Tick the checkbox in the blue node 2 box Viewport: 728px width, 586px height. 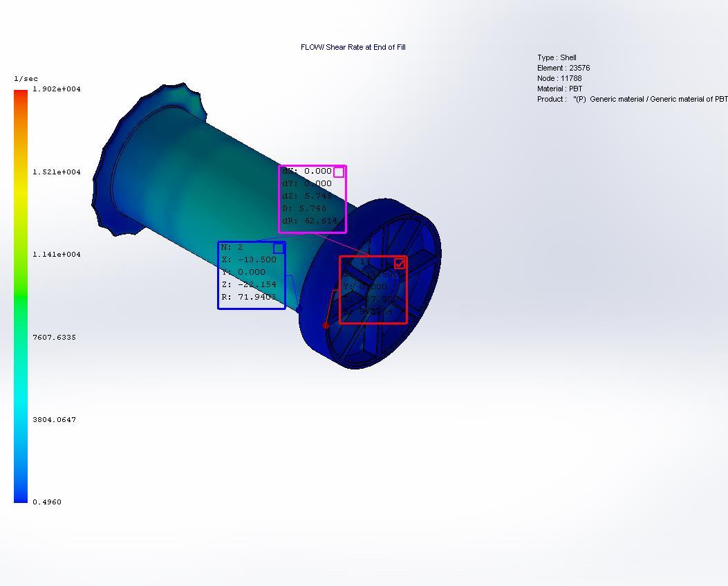[x=279, y=248]
